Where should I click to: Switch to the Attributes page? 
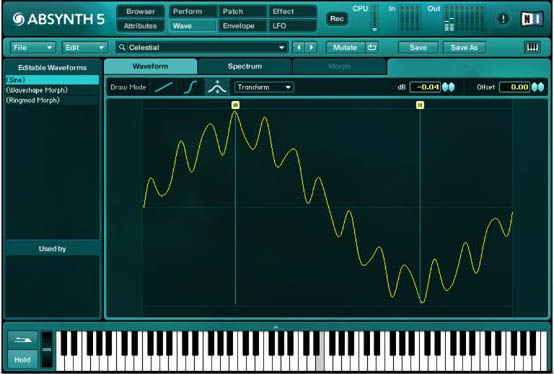click(140, 26)
